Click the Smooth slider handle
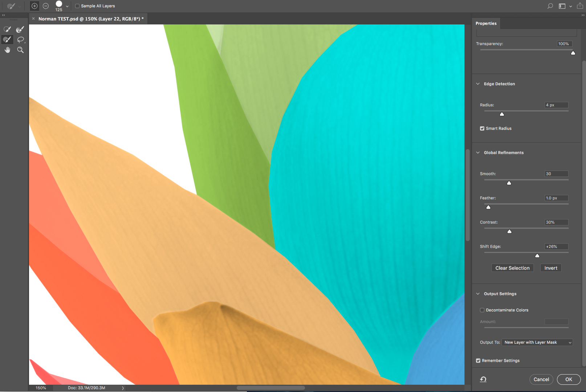This screenshot has height=392, width=586. (x=509, y=183)
